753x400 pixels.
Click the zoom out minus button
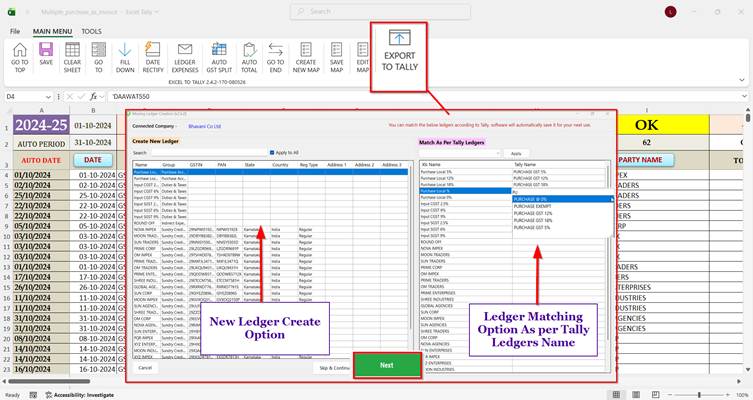click(670, 395)
